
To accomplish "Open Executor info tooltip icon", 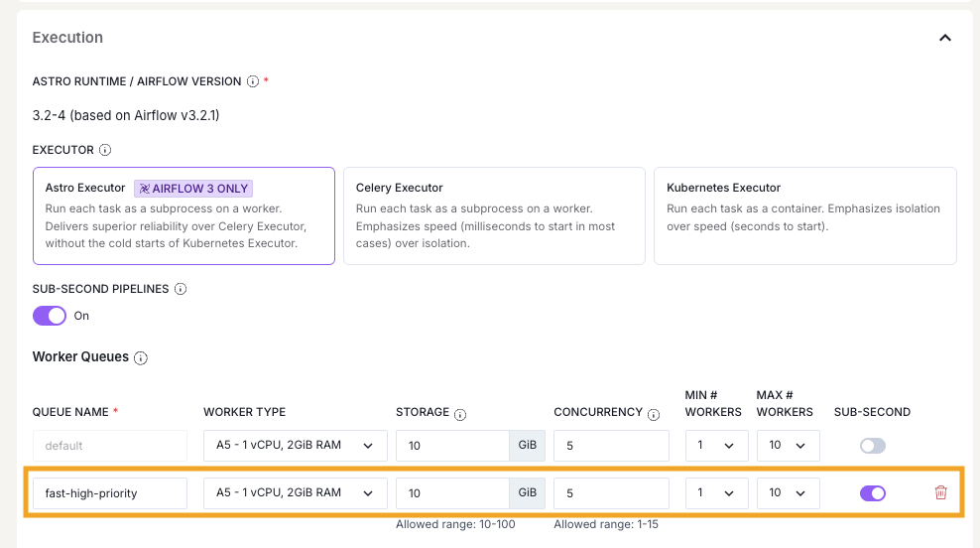I will click(x=105, y=150).
